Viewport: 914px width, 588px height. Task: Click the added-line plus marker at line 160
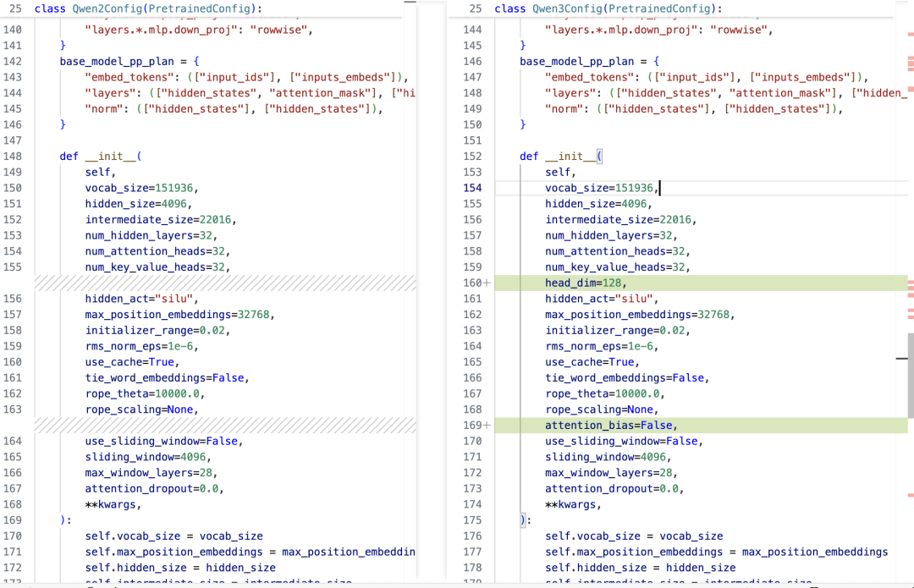pos(487,283)
